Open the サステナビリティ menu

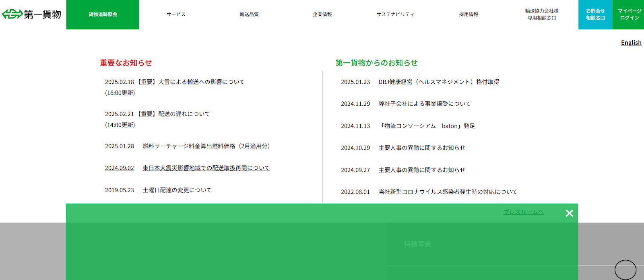pyautogui.click(x=395, y=14)
